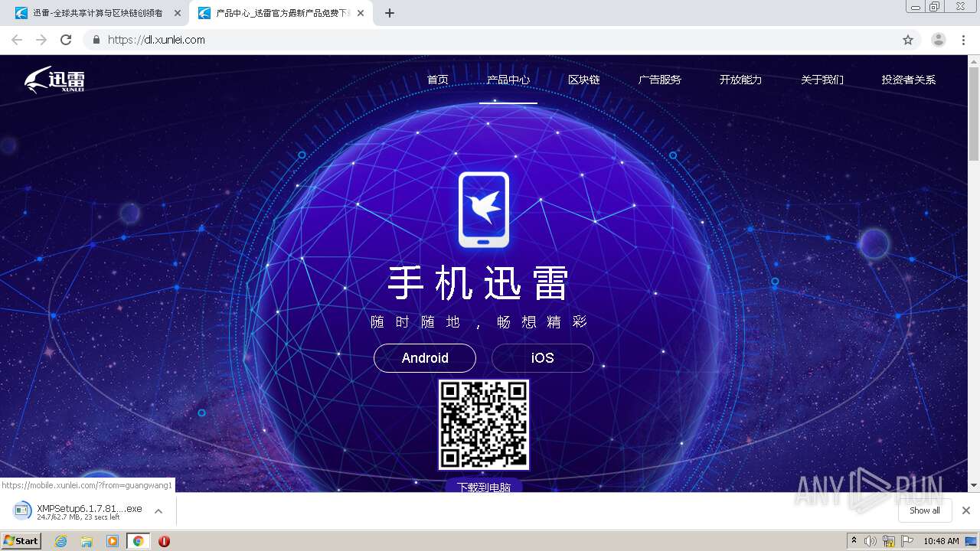Screen dimensions: 980x551
Task: Click the 10:48 AM taskbar clock
Action: point(941,541)
